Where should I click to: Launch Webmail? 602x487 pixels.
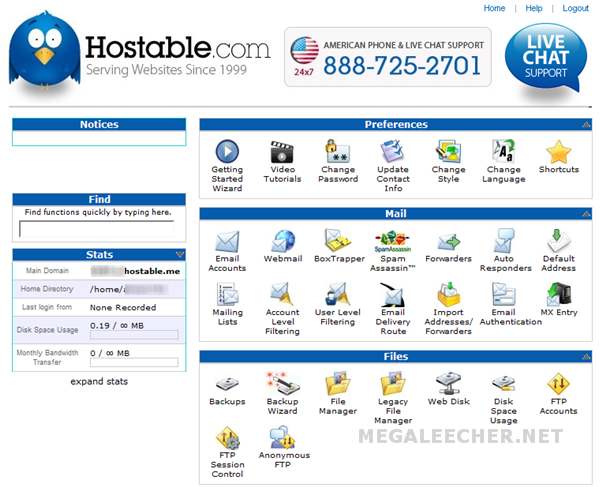click(x=283, y=246)
